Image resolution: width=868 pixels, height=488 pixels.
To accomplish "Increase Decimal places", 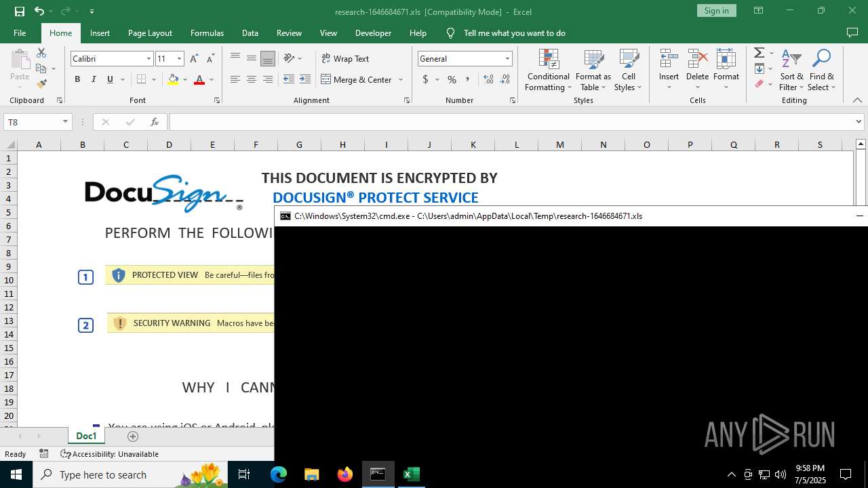I will click(488, 79).
